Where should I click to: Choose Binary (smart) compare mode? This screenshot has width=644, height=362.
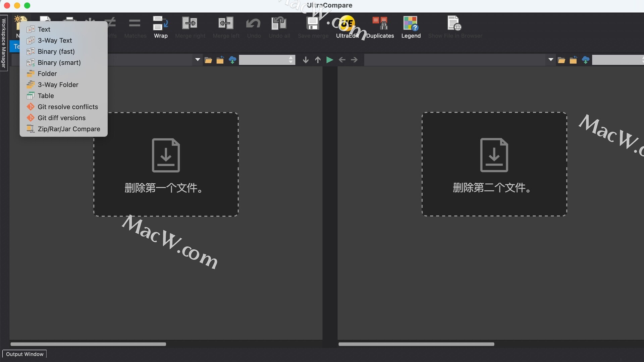64,62
